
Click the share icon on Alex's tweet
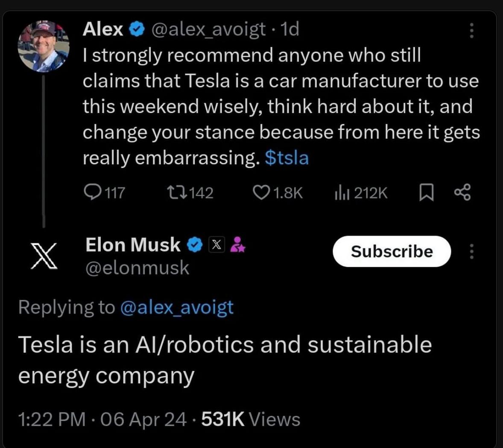click(x=462, y=193)
